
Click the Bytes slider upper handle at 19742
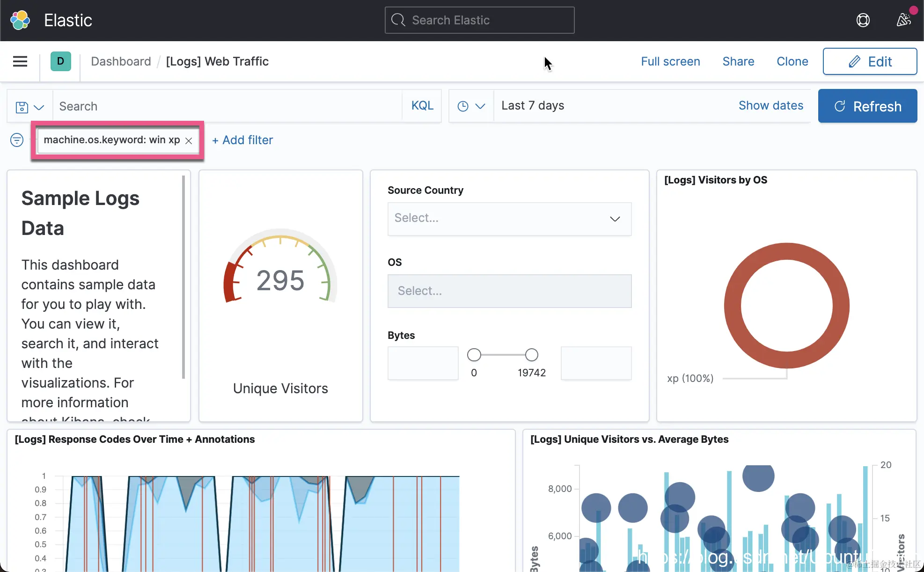531,355
